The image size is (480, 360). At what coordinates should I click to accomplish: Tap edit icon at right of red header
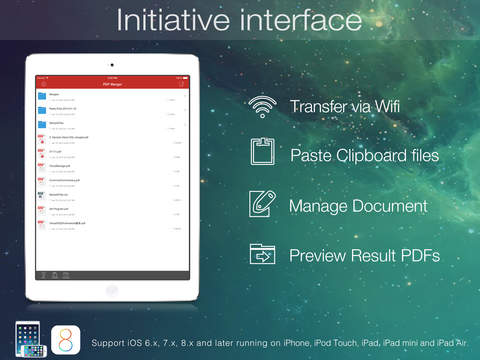(182, 84)
